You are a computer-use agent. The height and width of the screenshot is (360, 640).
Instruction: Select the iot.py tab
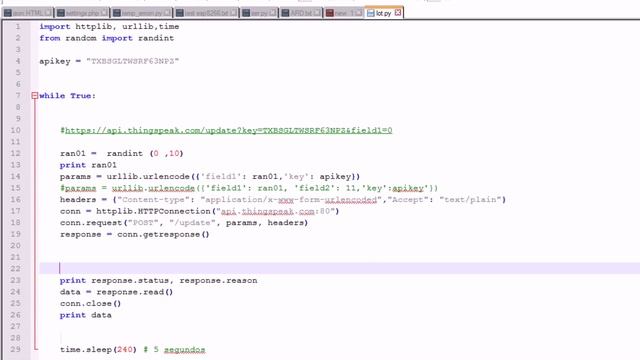click(383, 13)
